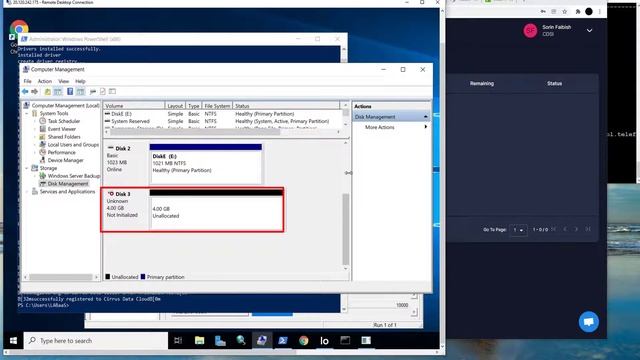Click the Volume column header
Image resolution: width=640 pixels, height=360 pixels.
pos(134,106)
